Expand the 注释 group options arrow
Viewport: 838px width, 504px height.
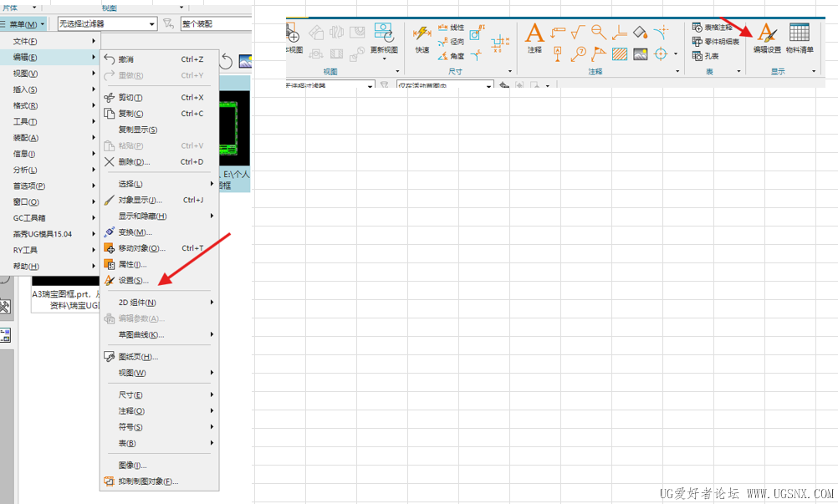click(x=677, y=71)
